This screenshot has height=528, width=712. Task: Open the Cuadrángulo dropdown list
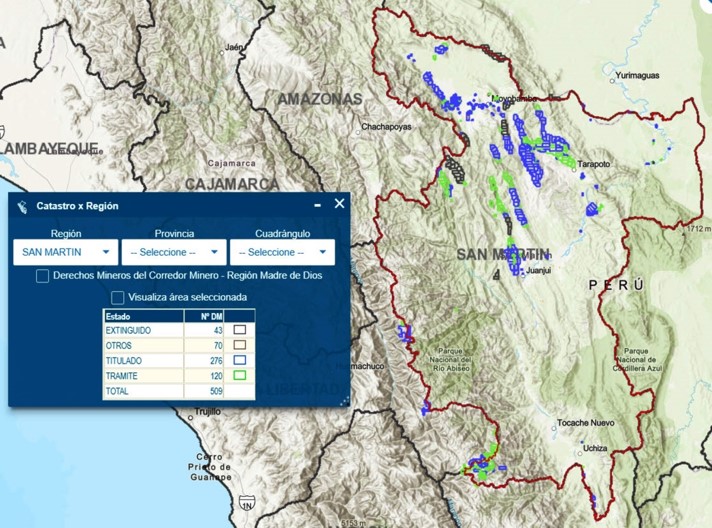(282, 252)
